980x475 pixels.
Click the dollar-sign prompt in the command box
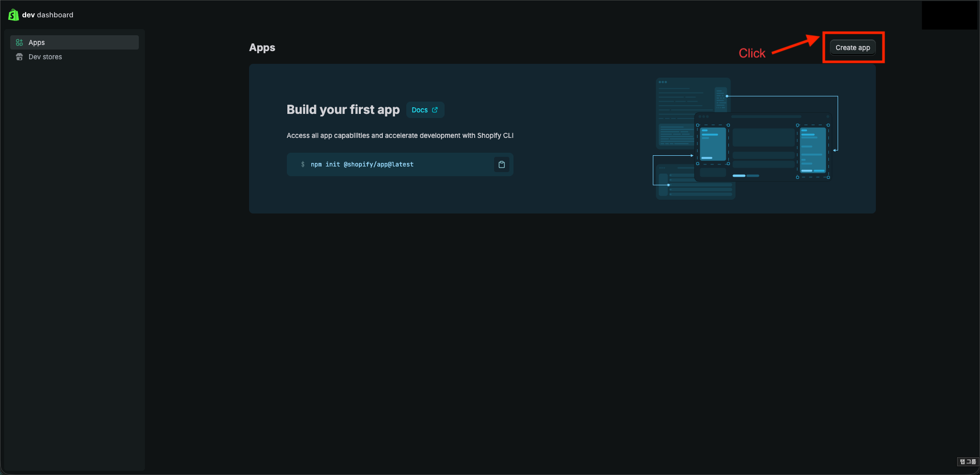(x=303, y=164)
